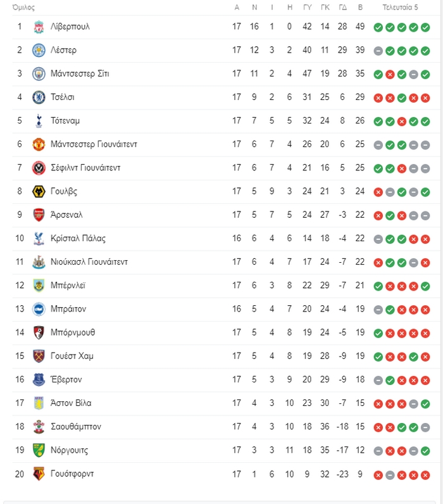Image resolution: width=443 pixels, height=504 pixels.
Task: Open the Νιούκασλ Γιουνάιτεντ team page
Action: (x=89, y=262)
